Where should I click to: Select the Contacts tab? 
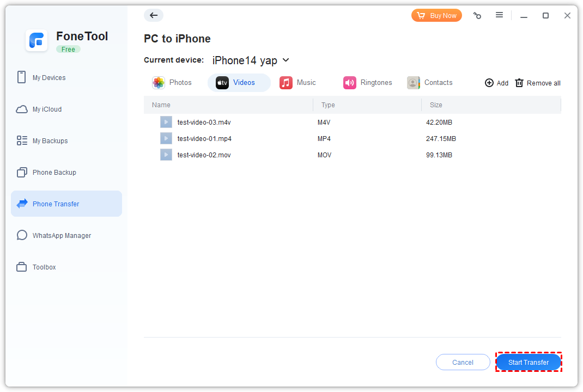tap(430, 83)
